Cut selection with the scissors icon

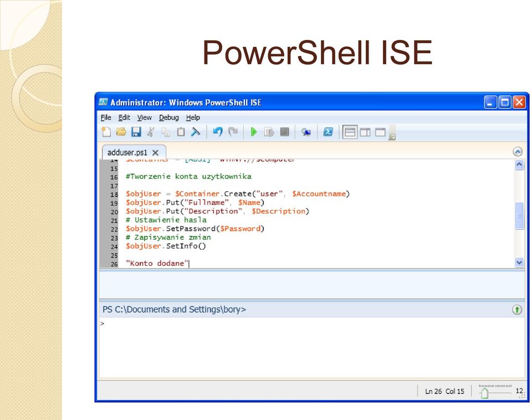pos(151,132)
